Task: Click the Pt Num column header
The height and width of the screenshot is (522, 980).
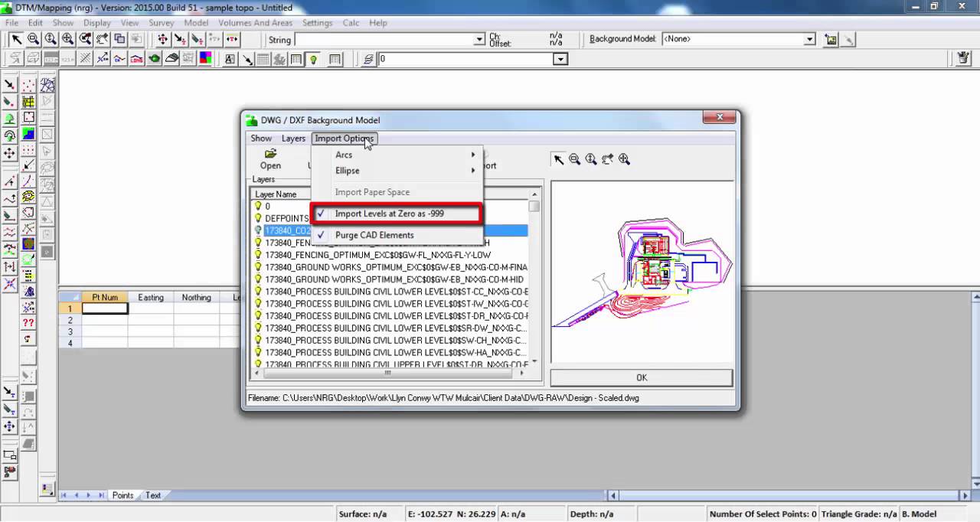Action: tap(105, 297)
